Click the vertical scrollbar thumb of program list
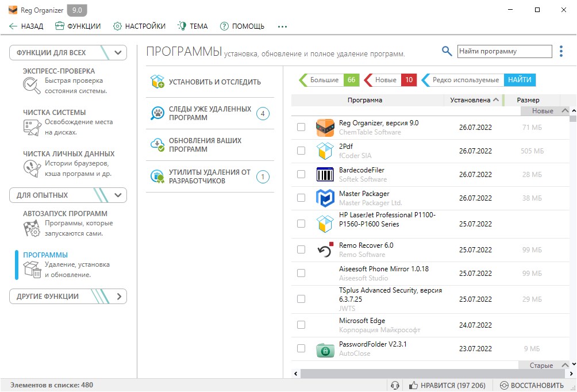 [x=572, y=118]
